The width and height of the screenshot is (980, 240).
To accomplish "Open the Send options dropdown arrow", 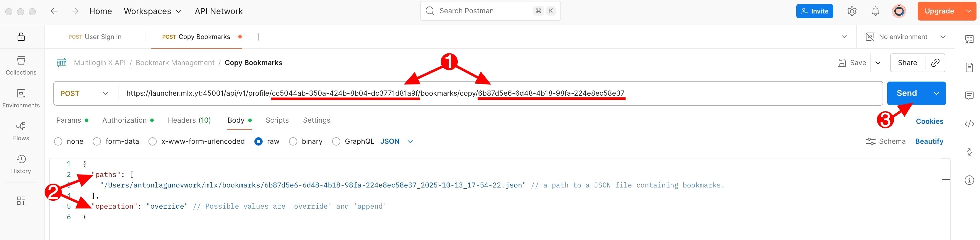I will pyautogui.click(x=936, y=93).
